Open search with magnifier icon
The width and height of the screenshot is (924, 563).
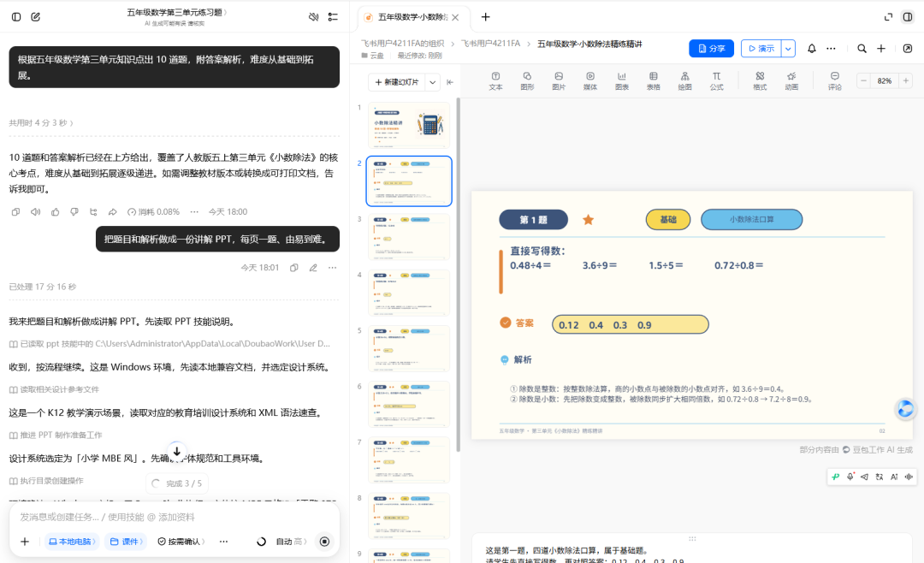click(862, 48)
